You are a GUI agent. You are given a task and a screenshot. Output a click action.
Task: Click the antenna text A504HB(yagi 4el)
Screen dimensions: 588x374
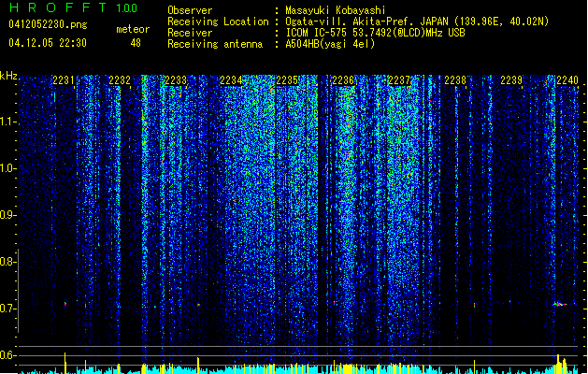[330, 44]
